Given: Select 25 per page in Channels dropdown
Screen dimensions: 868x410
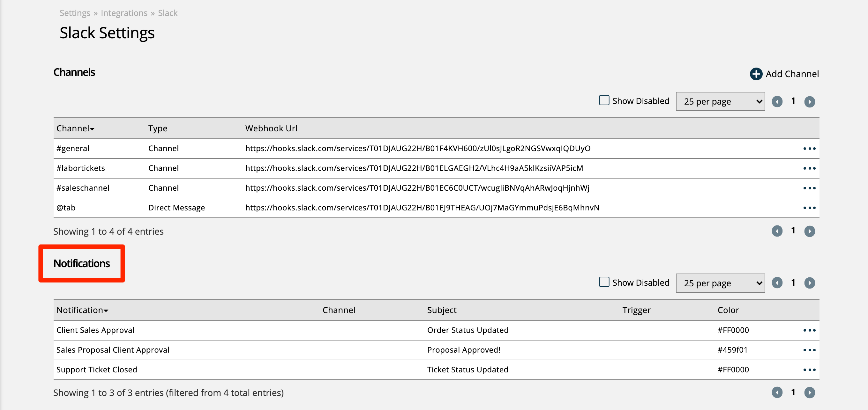Looking at the screenshot, I should pos(720,101).
